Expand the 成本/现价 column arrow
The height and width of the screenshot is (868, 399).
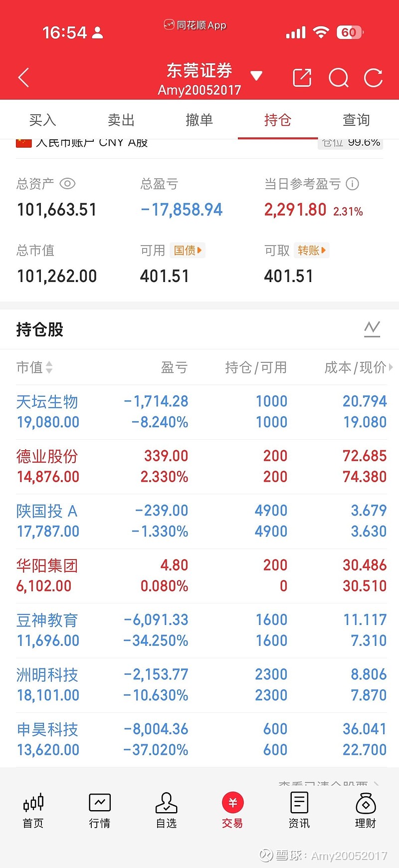(391, 367)
